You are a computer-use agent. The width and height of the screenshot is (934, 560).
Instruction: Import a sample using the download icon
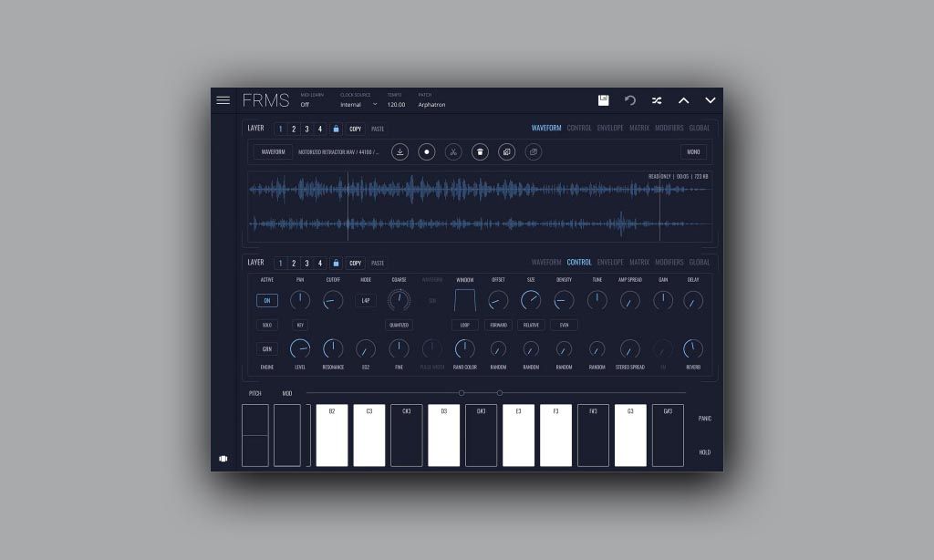point(400,152)
